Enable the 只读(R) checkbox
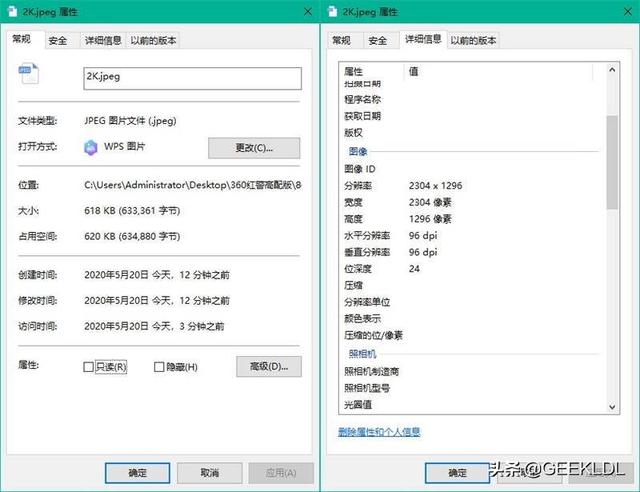Screen dimensions: 640x492 tap(89, 367)
